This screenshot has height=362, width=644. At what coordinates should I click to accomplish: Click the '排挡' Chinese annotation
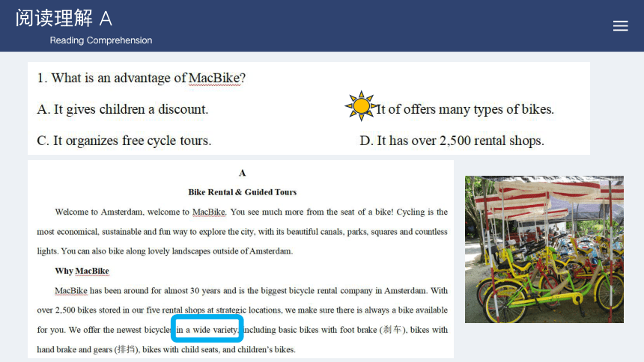pyautogui.click(x=126, y=349)
